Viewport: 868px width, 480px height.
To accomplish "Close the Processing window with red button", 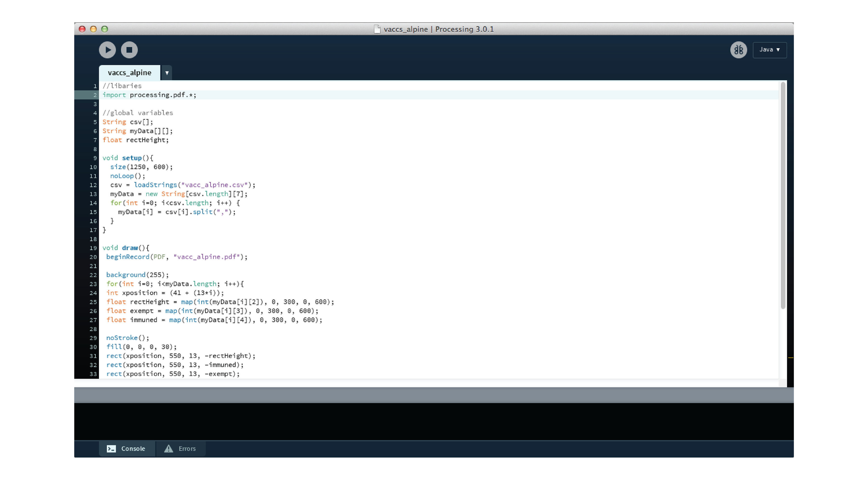I will (82, 29).
